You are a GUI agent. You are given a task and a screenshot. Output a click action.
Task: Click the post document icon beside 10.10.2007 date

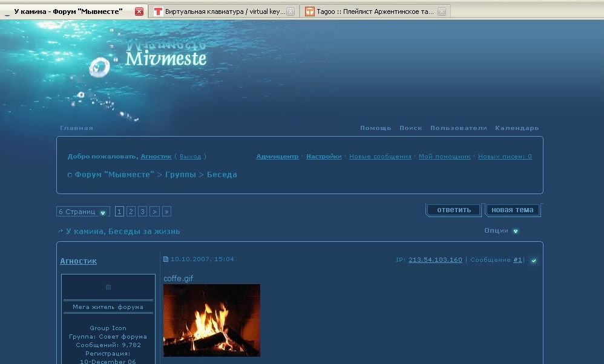tap(166, 259)
